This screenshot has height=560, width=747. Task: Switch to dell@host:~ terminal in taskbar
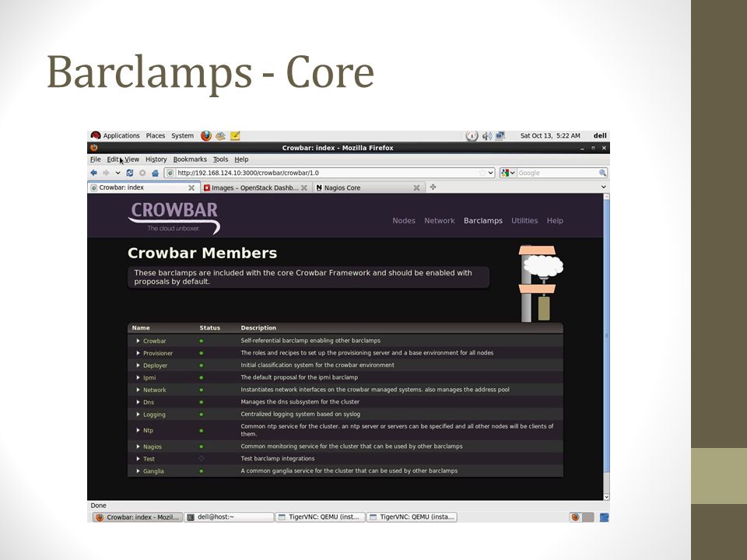tap(229, 517)
